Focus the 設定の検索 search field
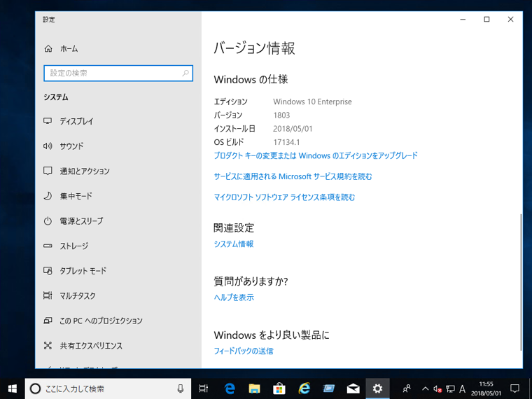Screen dimensions: 532x399 118,73
